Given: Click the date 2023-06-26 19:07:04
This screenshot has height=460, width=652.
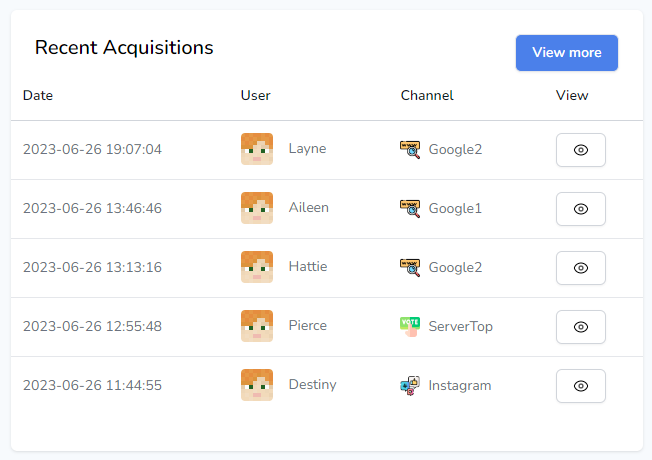Looking at the screenshot, I should pos(92,149).
